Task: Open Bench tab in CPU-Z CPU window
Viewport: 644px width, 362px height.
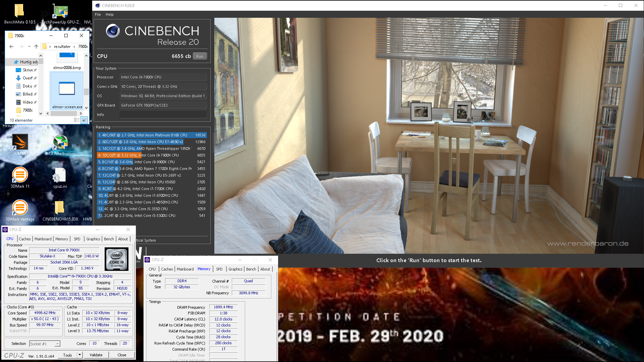Action: [109, 239]
